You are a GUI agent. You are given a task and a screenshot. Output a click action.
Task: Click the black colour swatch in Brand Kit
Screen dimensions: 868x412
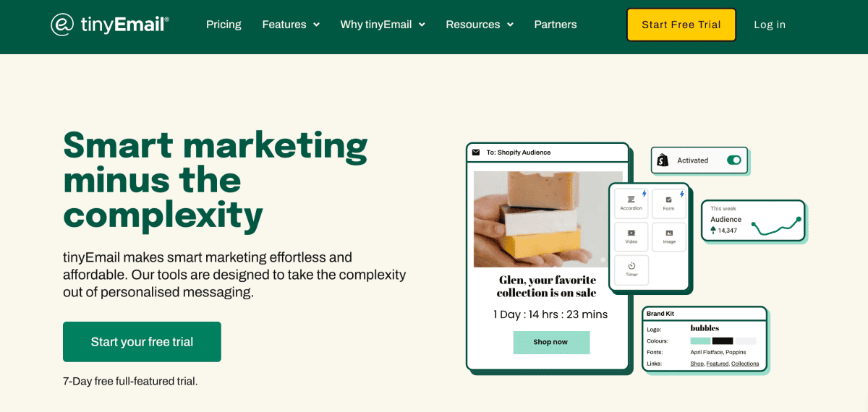click(x=723, y=340)
